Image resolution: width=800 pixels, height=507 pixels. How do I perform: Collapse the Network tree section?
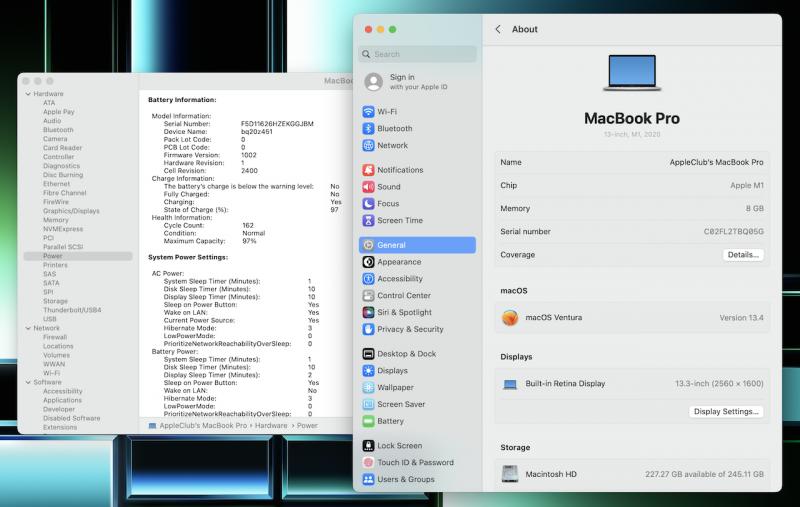(x=27, y=328)
